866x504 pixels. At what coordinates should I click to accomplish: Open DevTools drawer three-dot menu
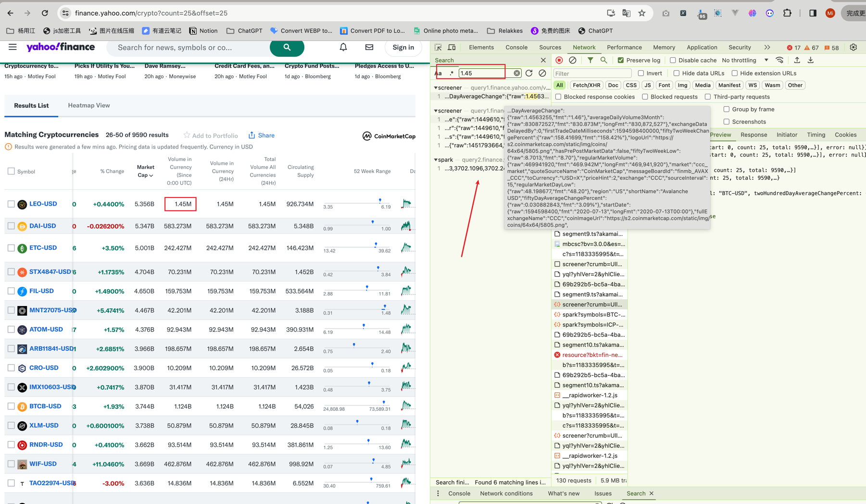point(438,493)
